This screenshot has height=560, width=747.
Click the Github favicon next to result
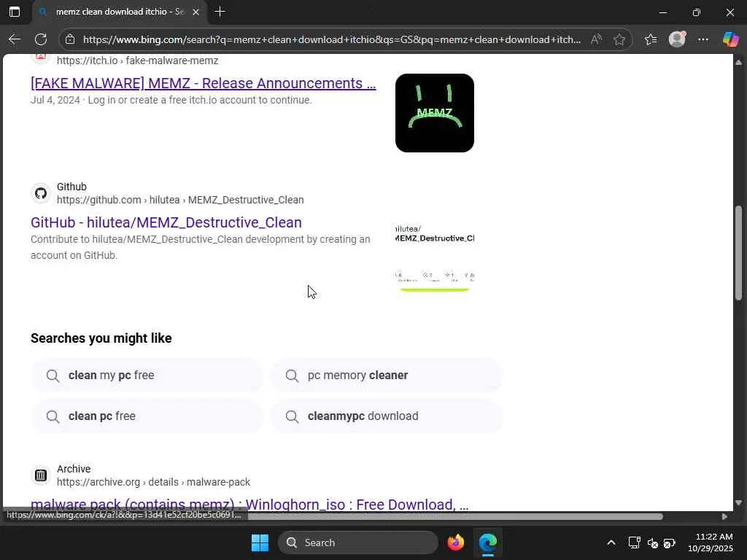tap(41, 192)
